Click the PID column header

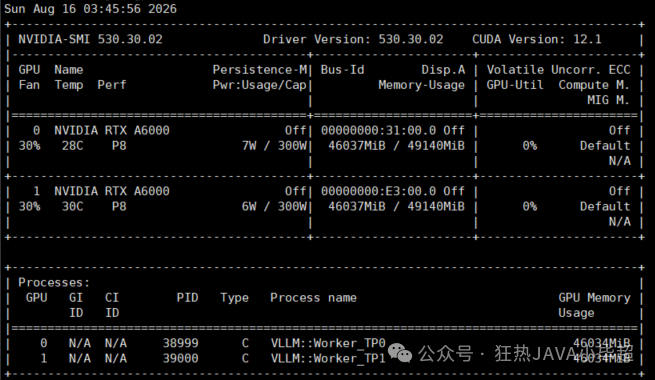click(x=187, y=298)
